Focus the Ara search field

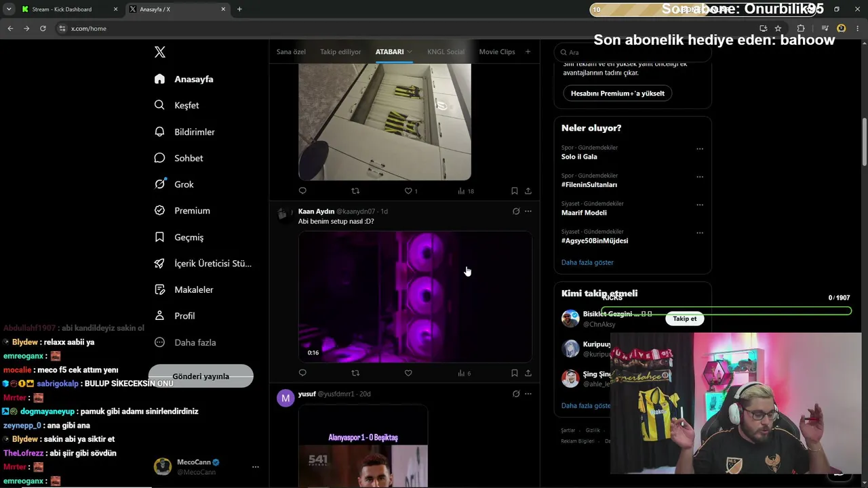[633, 52]
